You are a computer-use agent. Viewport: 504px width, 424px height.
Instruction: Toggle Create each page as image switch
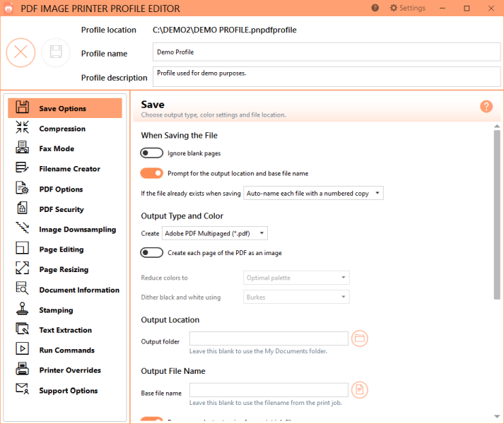tap(152, 253)
